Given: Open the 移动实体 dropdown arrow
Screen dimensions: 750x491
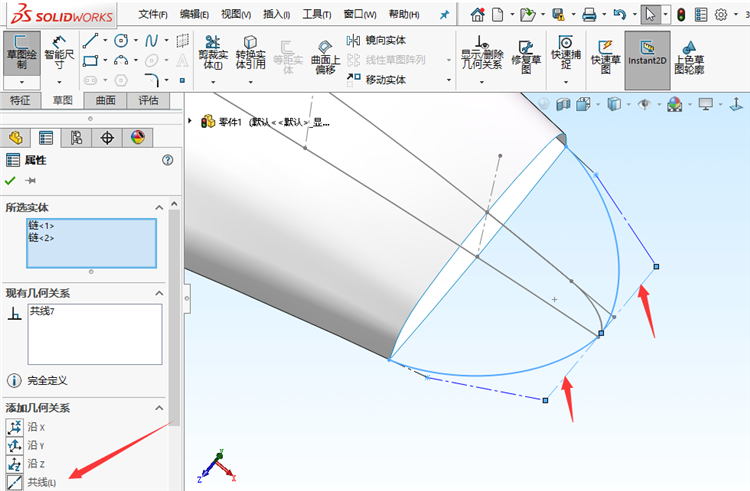Looking at the screenshot, I should tap(449, 80).
